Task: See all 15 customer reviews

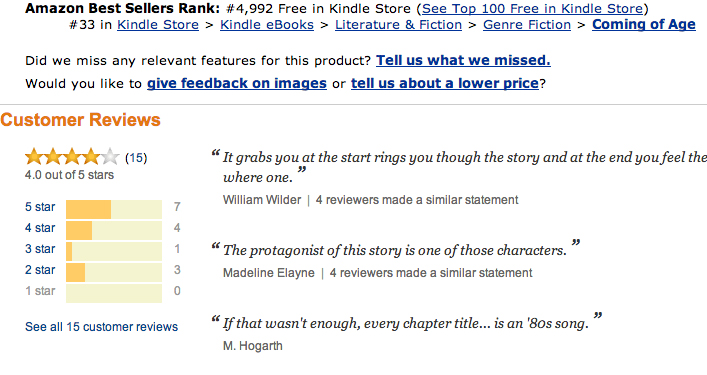Action: (101, 327)
